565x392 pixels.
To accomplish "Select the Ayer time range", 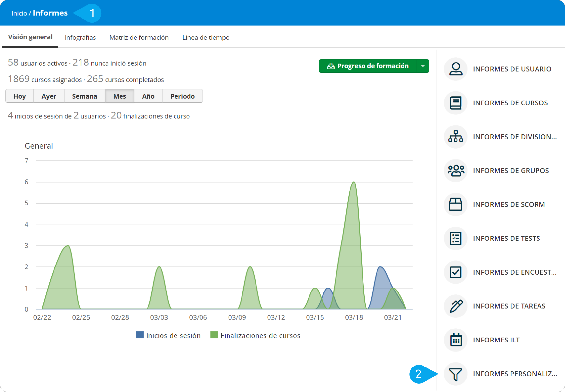I will (x=49, y=96).
